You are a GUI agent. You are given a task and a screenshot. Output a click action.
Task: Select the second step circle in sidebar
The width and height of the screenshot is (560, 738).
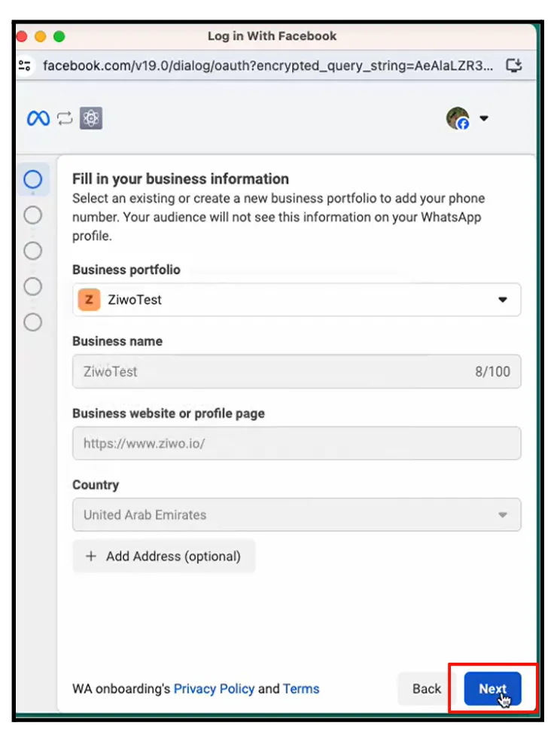coord(32,215)
